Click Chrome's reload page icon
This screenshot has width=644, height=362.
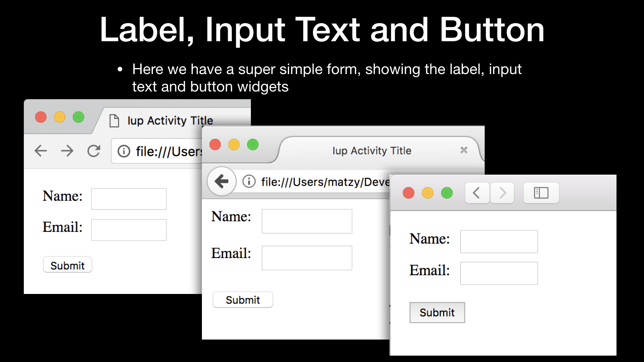(x=94, y=151)
